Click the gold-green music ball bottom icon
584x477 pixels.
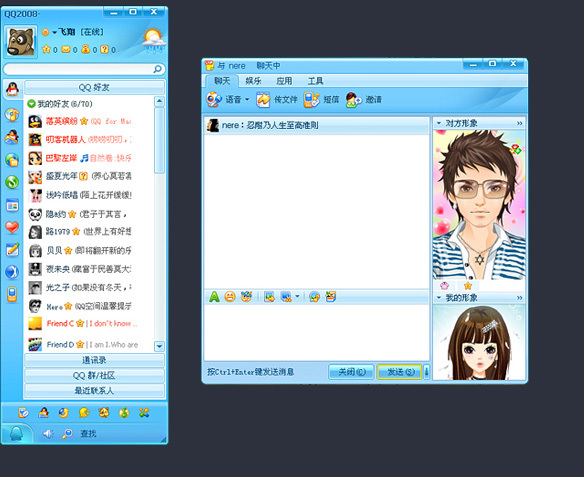pos(124,413)
